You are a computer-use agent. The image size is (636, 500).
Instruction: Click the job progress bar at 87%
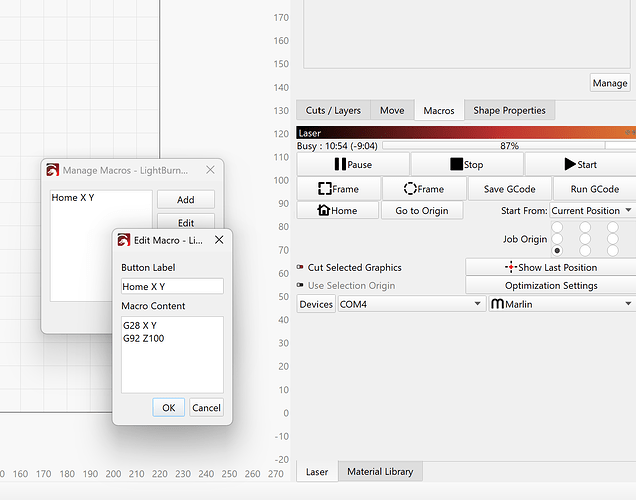[x=509, y=145]
